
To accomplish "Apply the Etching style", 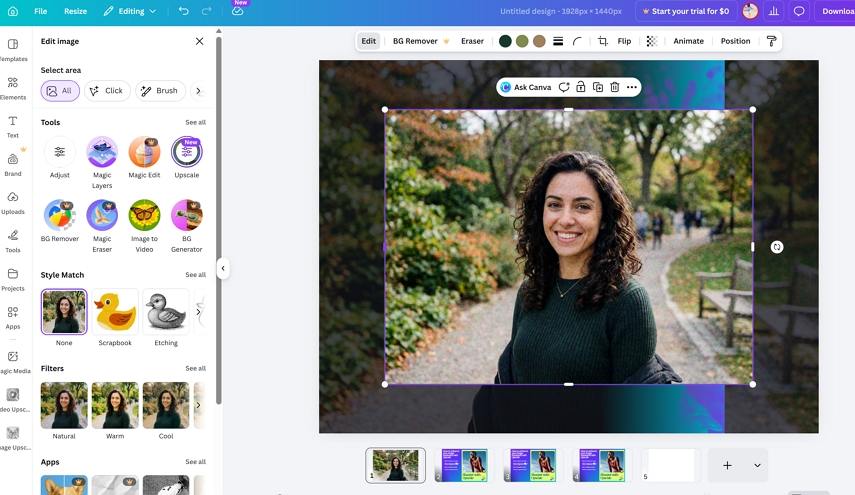I will click(166, 312).
